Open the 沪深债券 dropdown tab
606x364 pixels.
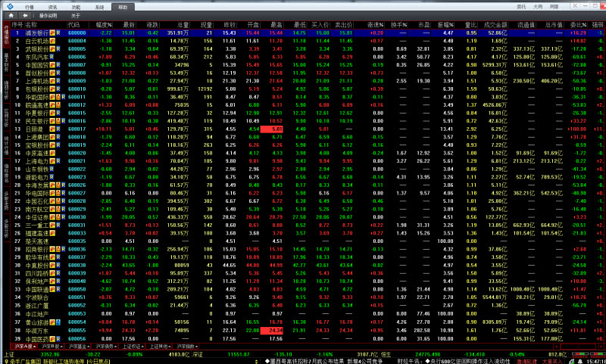click(106, 347)
